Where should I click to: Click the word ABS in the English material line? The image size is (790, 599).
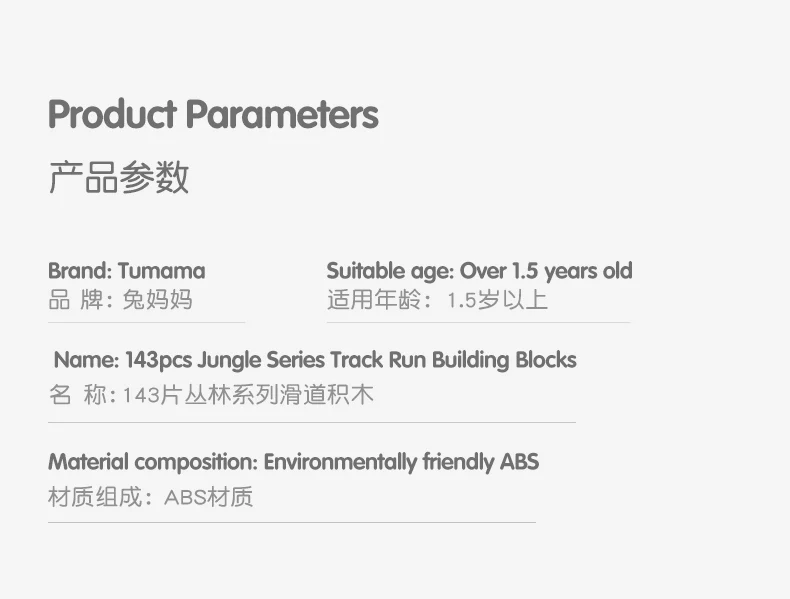[x=519, y=462]
